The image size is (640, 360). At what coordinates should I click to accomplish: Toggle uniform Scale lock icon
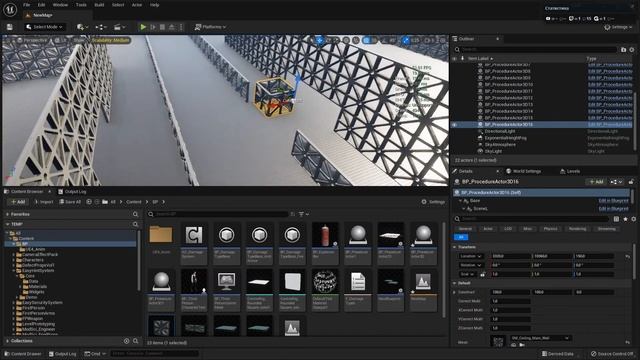tap(482, 274)
